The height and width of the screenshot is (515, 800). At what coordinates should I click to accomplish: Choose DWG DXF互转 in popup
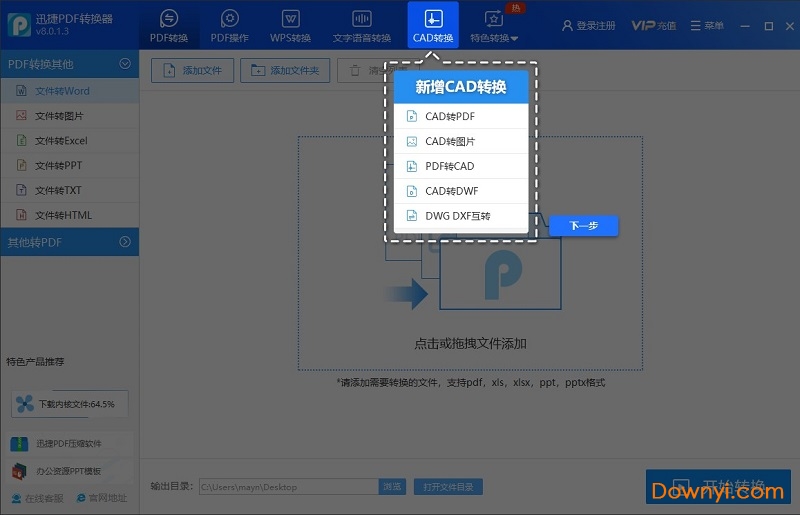461,216
